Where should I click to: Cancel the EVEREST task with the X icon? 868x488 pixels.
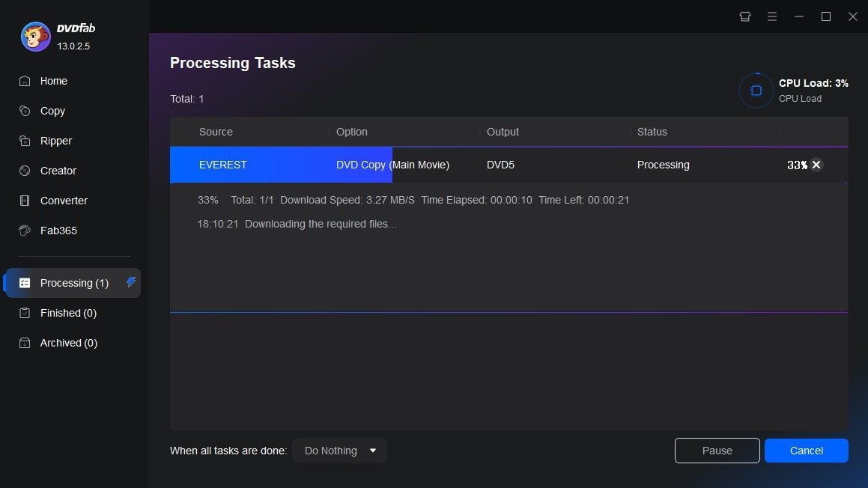[x=816, y=165]
